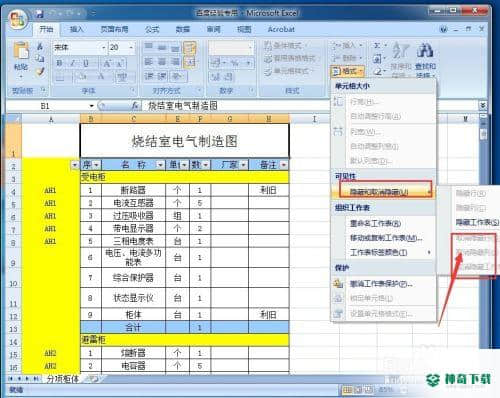The width and height of the screenshot is (500, 398).
Task: Click the insert function fx icon
Action: (134, 106)
